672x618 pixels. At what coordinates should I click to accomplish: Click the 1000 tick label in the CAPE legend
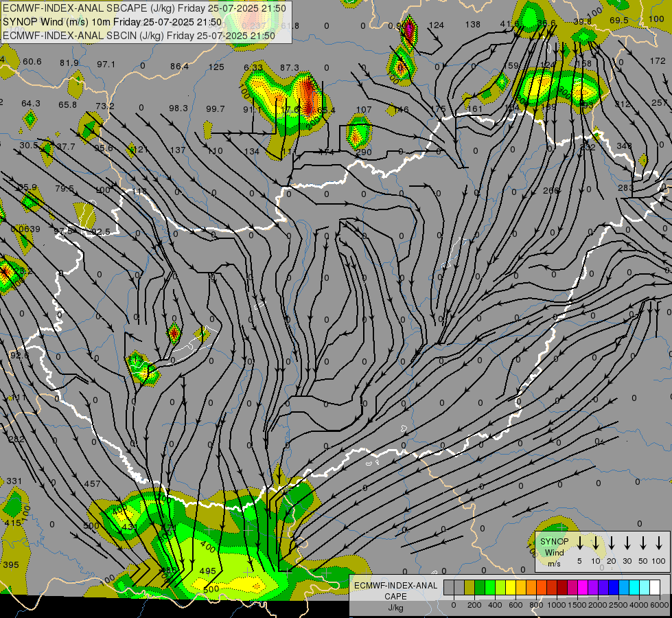(x=557, y=605)
